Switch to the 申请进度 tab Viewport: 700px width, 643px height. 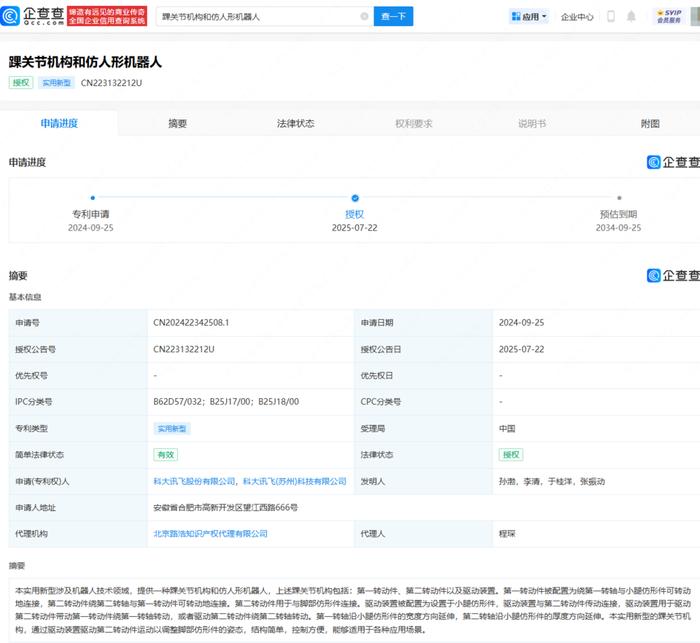59,123
